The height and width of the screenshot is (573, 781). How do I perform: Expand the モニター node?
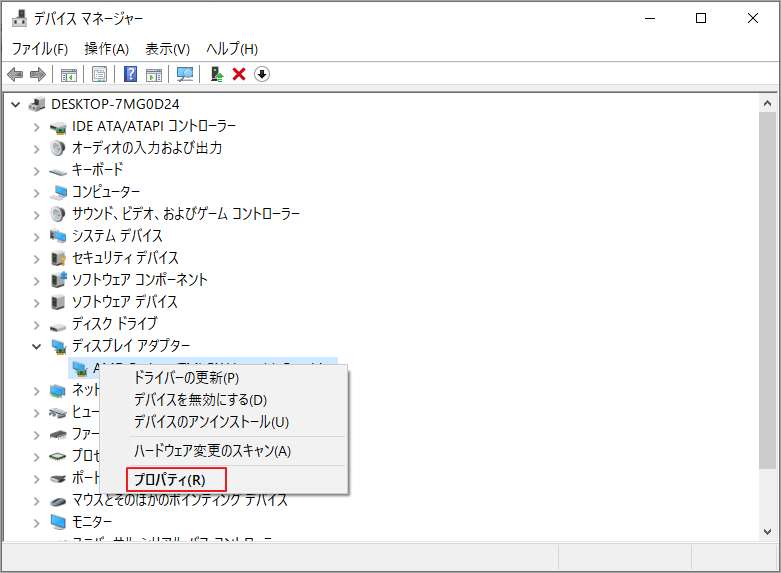[36, 523]
